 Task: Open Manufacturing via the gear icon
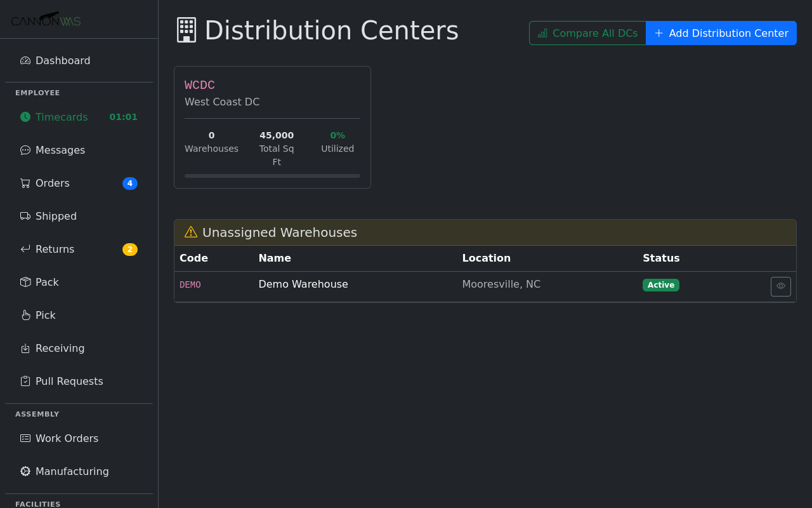click(x=25, y=471)
